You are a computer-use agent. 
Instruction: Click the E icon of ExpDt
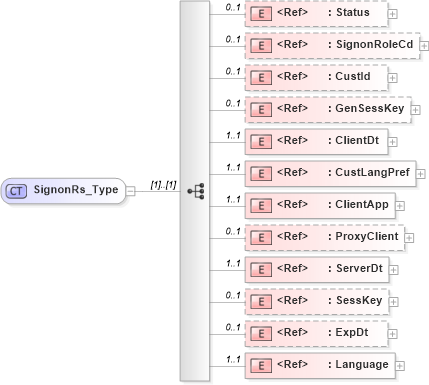pos(261,334)
